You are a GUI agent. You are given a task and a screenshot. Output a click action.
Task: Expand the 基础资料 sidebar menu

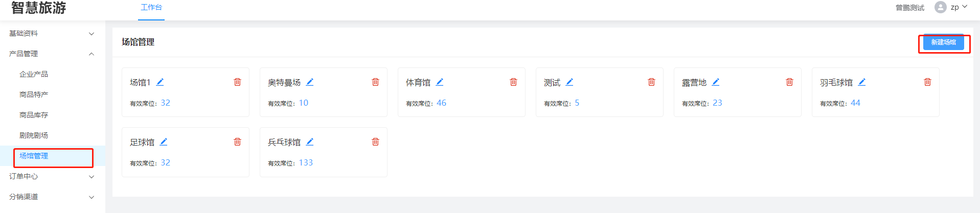(51, 34)
